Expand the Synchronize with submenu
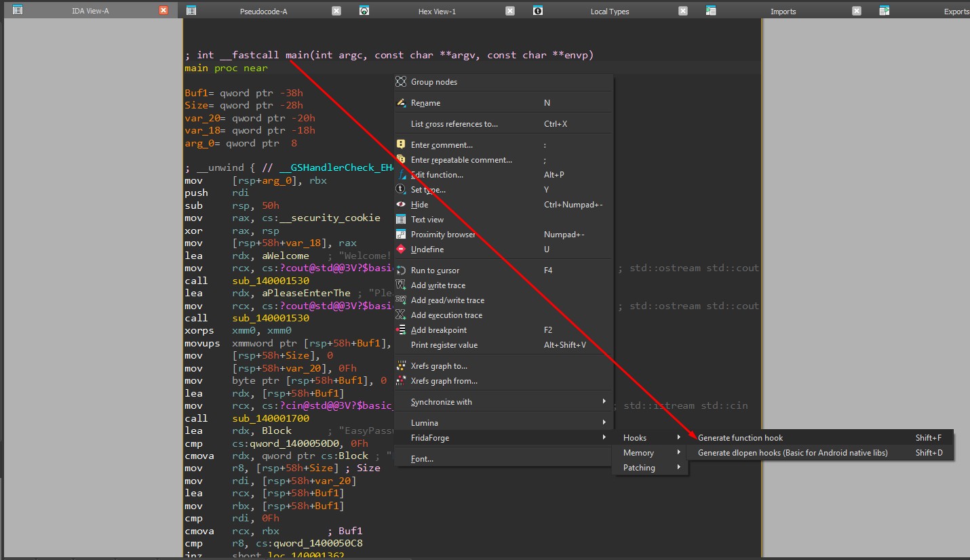 [x=504, y=401]
